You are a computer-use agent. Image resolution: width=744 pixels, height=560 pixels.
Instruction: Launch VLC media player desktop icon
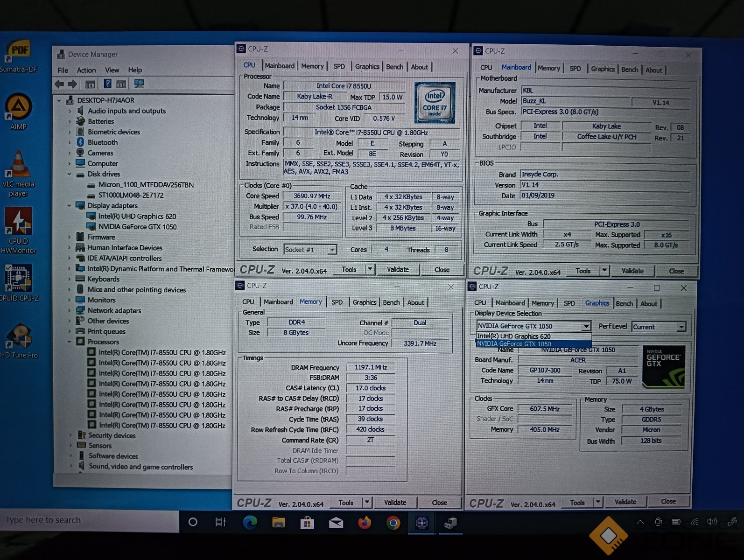18,174
